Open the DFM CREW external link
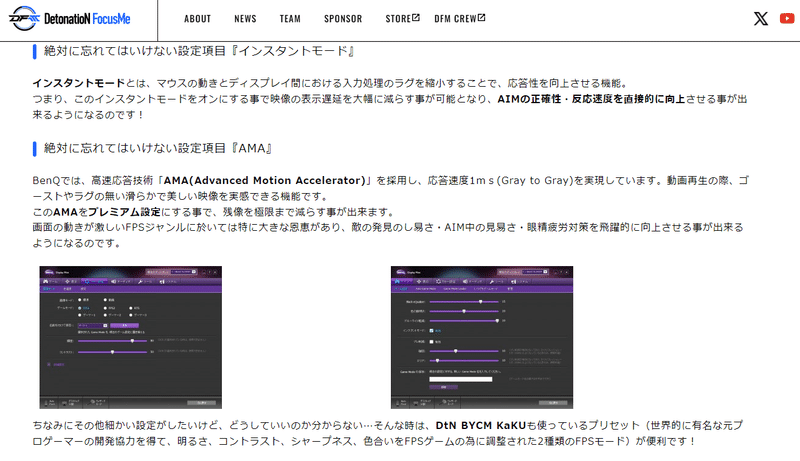This screenshot has height=461, width=800. point(460,19)
